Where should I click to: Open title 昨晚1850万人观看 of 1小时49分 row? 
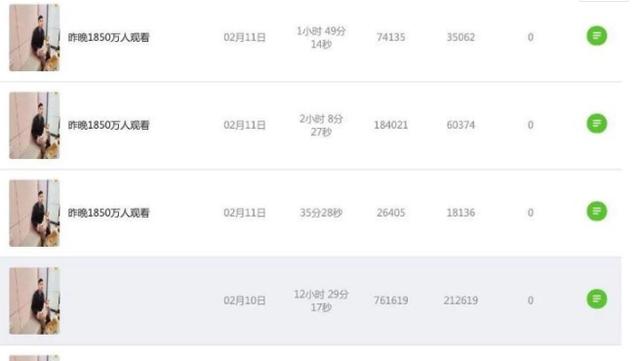(109, 38)
